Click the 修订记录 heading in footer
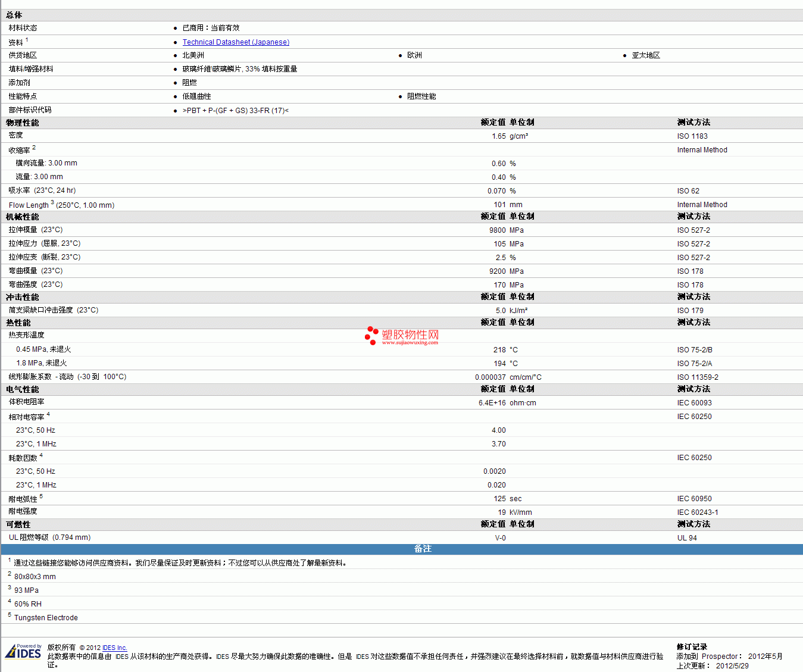803x672 pixels. click(692, 647)
